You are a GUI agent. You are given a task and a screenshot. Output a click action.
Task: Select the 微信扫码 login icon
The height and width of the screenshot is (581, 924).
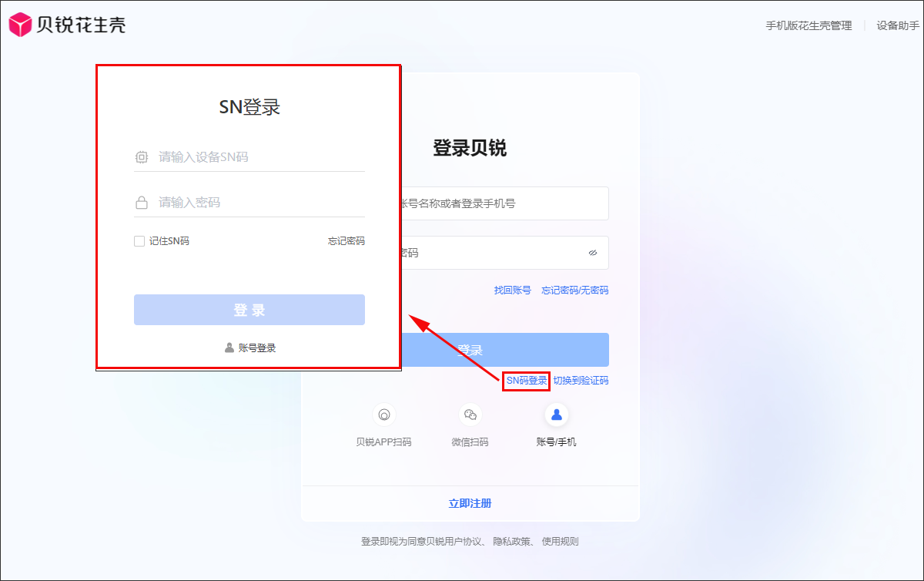[470, 415]
